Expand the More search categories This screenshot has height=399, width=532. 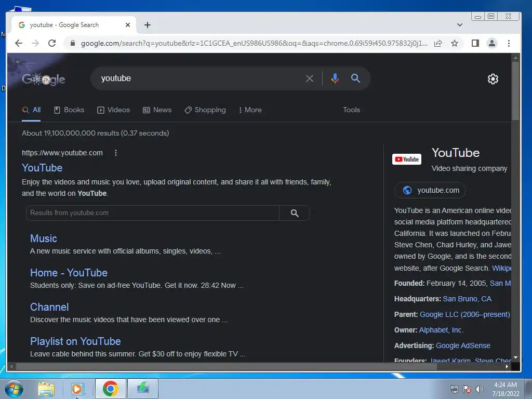[x=250, y=110]
